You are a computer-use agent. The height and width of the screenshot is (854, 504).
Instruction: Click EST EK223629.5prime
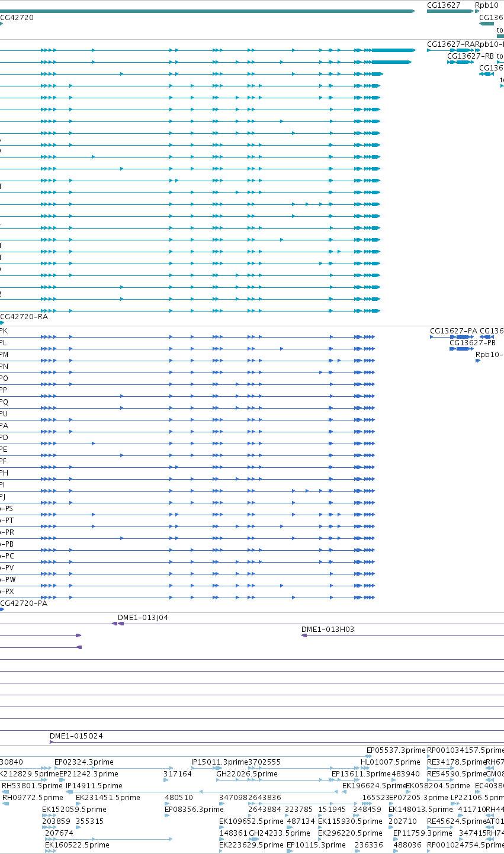click(x=251, y=845)
